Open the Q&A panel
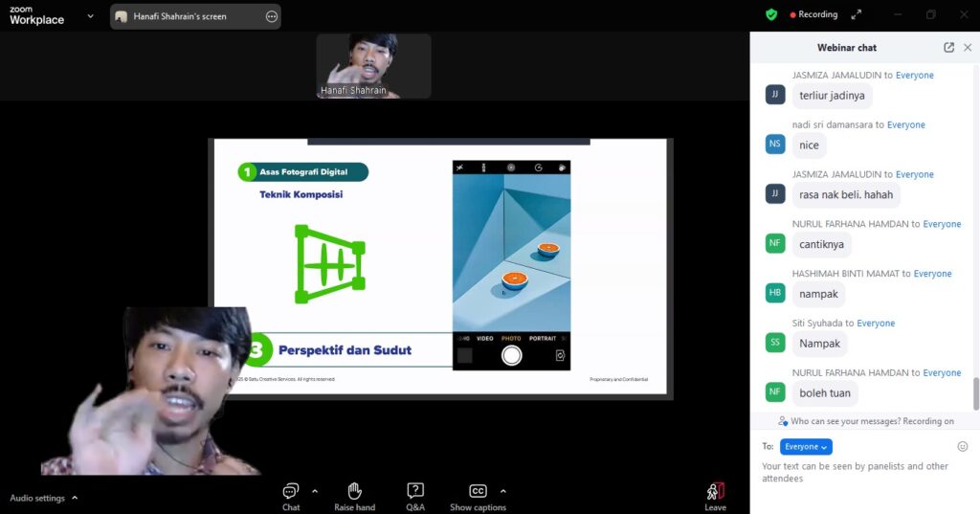Viewport: 980px width, 514px height. pyautogui.click(x=415, y=497)
